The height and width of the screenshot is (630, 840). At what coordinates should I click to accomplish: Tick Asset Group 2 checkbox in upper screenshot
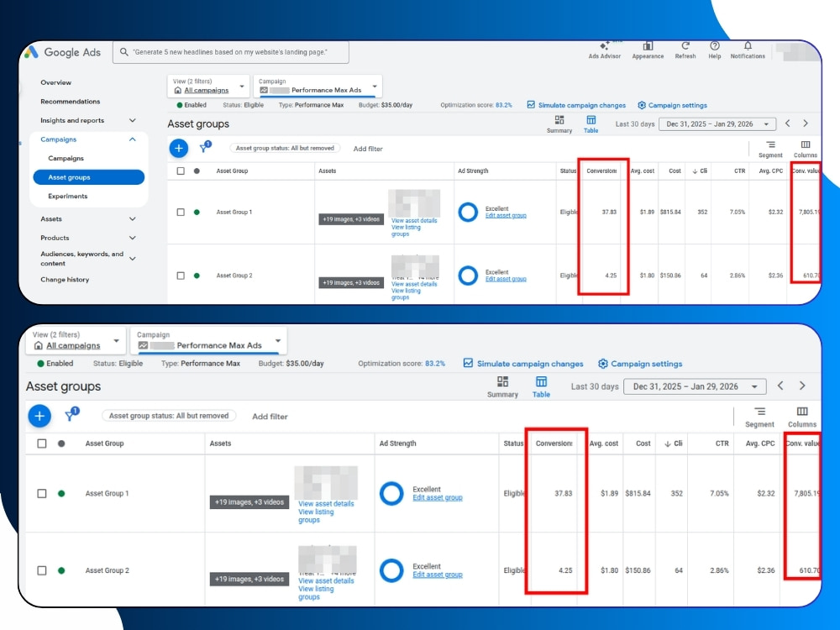tap(181, 276)
